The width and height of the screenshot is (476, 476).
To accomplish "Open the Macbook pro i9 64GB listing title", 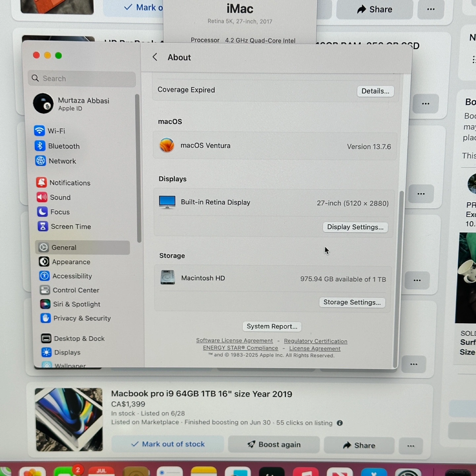I will pyautogui.click(x=202, y=394).
